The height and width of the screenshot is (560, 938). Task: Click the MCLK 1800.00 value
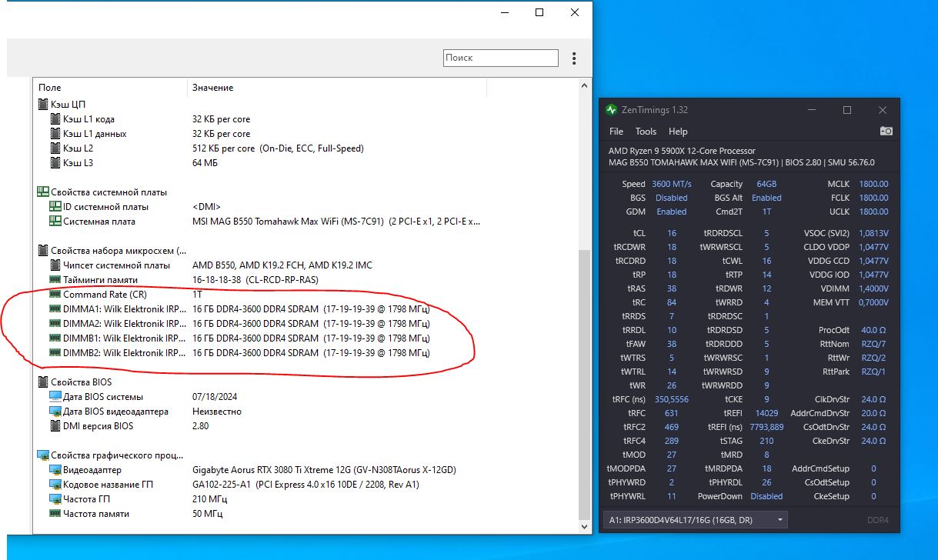click(874, 184)
